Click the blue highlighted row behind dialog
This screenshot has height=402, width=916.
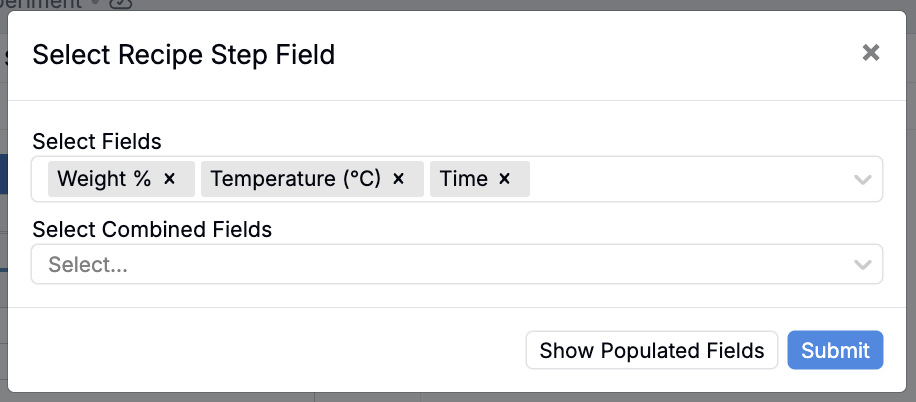click(x=4, y=173)
